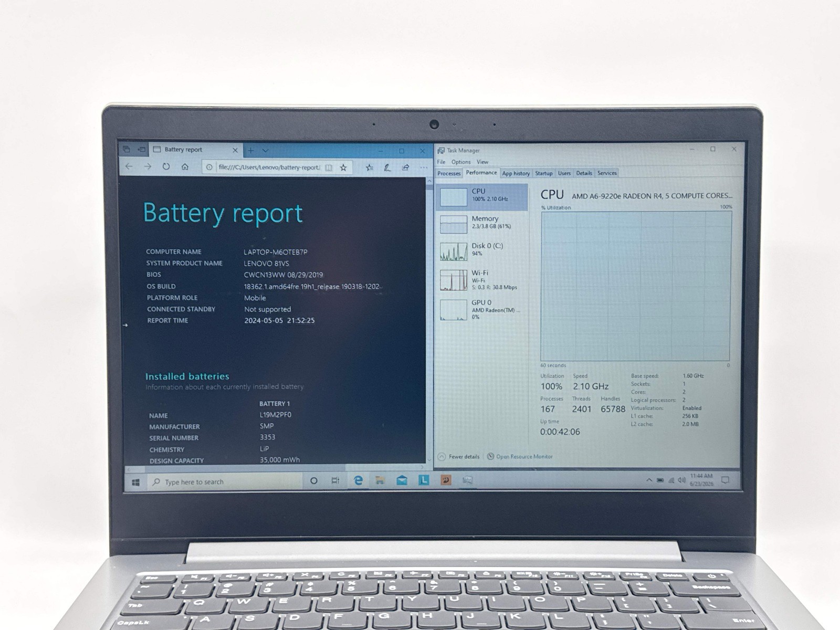The width and height of the screenshot is (840, 630).
Task: Select Disk 0 (C:) performance item
Action: click(482, 251)
